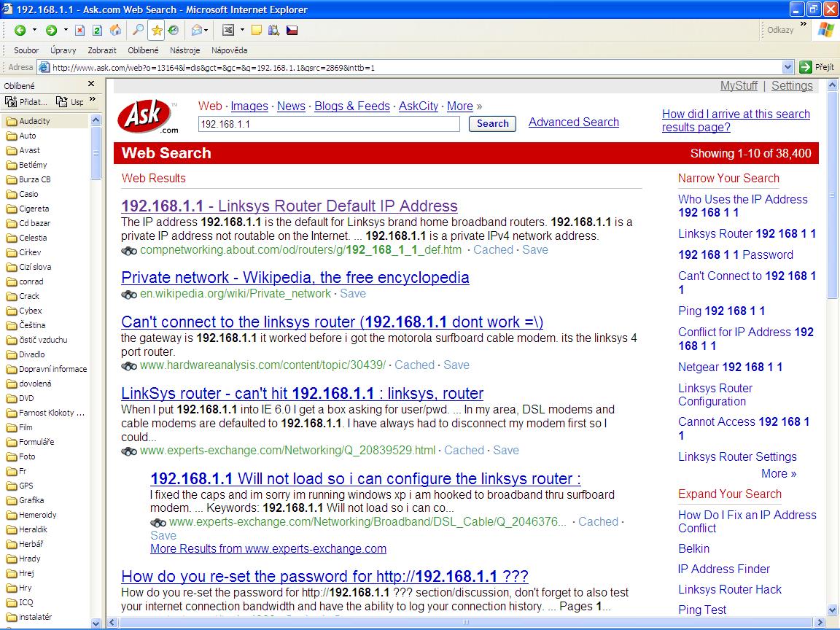Open the Linksys Router Default IP Address result

pos(289,206)
